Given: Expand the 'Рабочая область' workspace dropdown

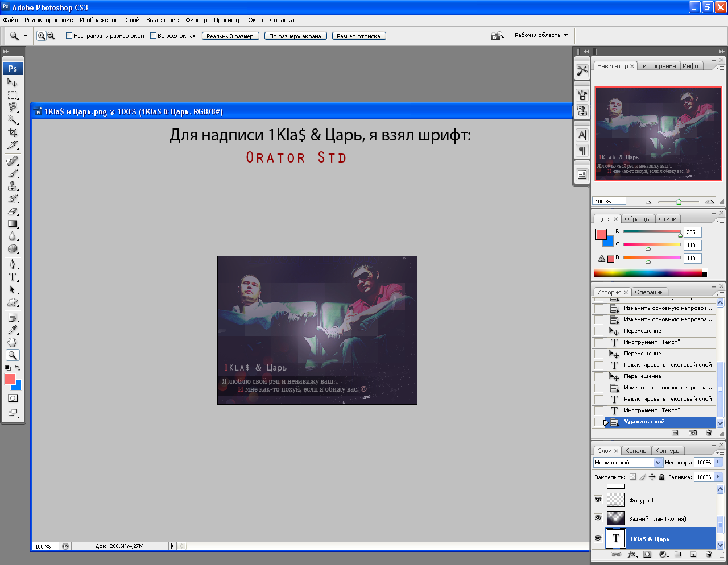Looking at the screenshot, I should (x=565, y=35).
